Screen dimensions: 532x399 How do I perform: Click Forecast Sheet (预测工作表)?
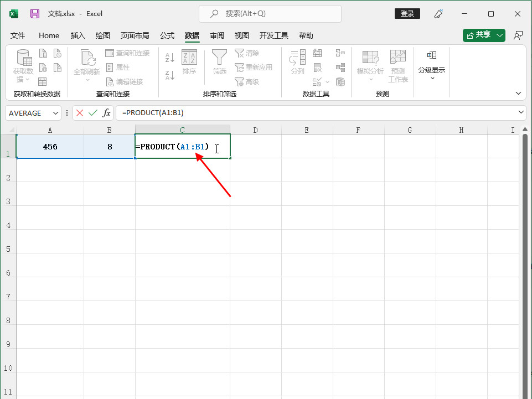[x=398, y=66]
